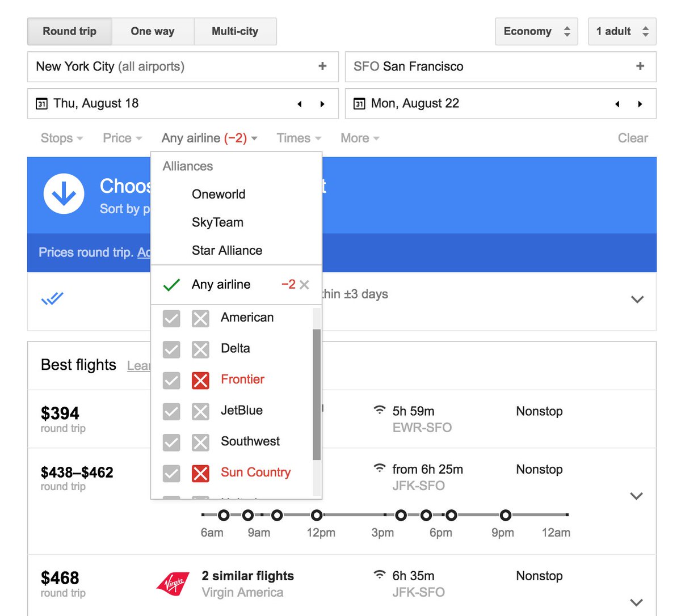Click Wi-Fi icon on 6h 25m flight

pyautogui.click(x=379, y=468)
